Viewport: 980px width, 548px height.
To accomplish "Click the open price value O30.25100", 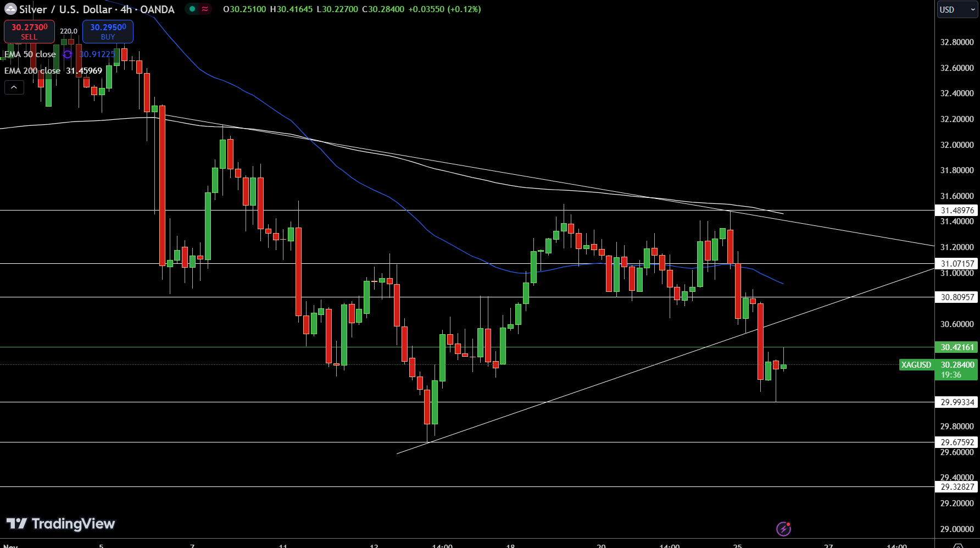I will click(x=244, y=9).
